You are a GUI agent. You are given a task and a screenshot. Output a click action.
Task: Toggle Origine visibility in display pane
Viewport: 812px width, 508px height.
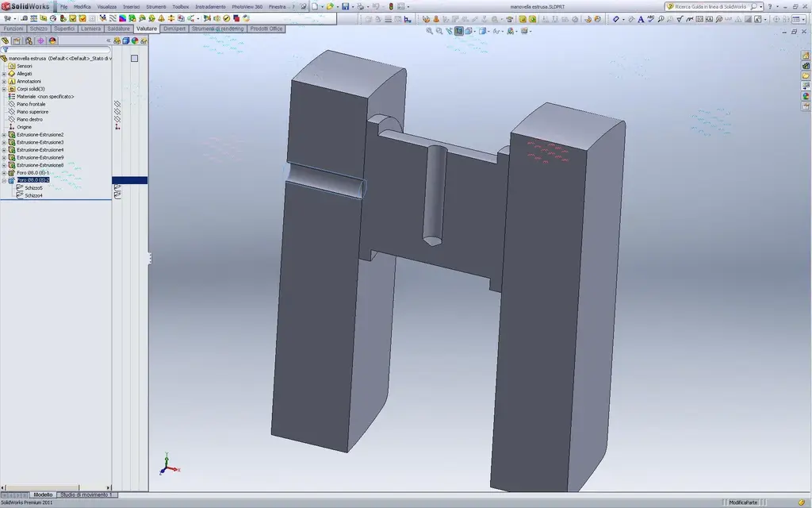tap(117, 126)
